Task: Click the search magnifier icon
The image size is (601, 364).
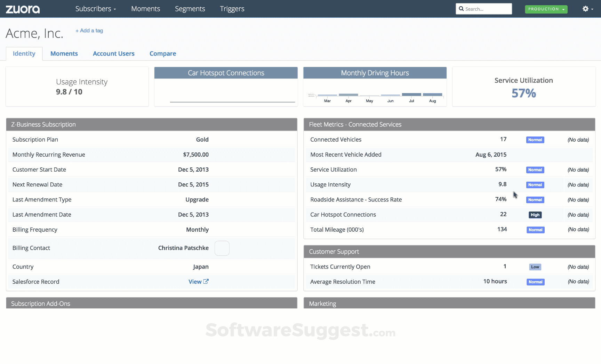Action: click(461, 9)
